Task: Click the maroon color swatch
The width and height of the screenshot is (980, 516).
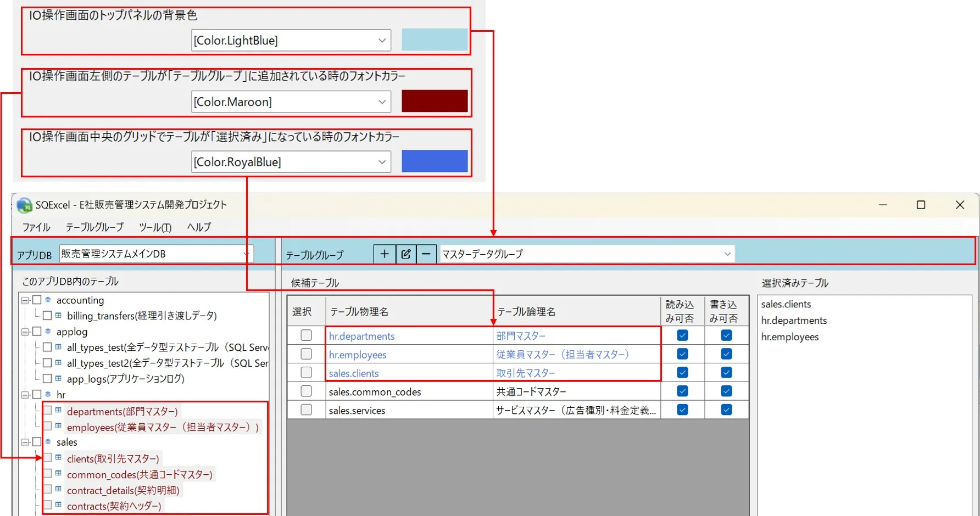Action: coord(435,102)
